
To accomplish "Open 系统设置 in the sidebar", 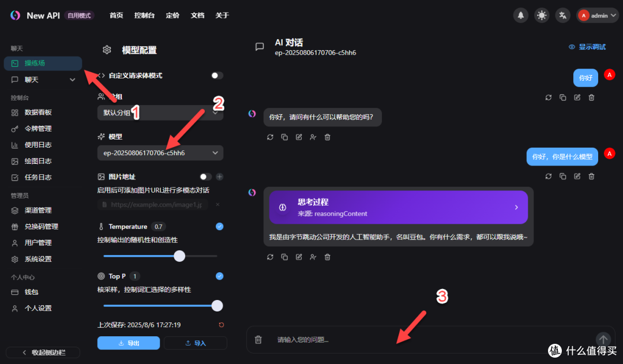I will tap(43, 259).
